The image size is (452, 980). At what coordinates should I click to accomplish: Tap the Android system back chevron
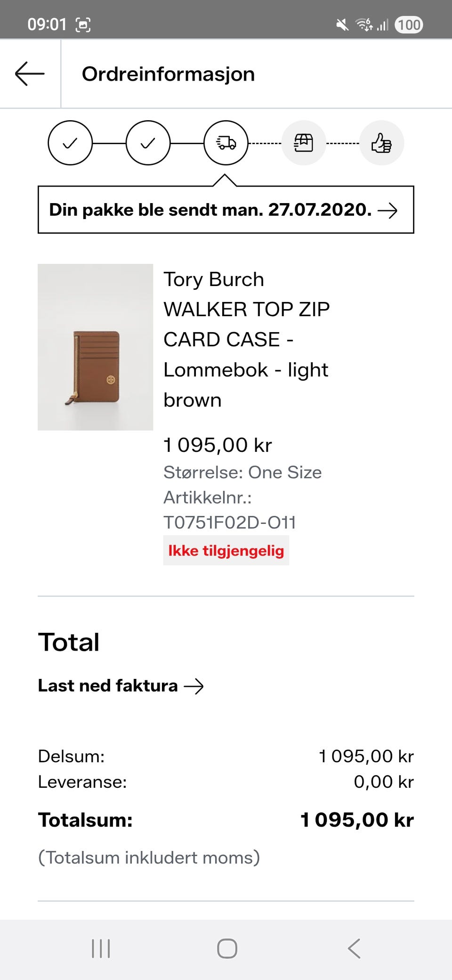click(x=354, y=948)
